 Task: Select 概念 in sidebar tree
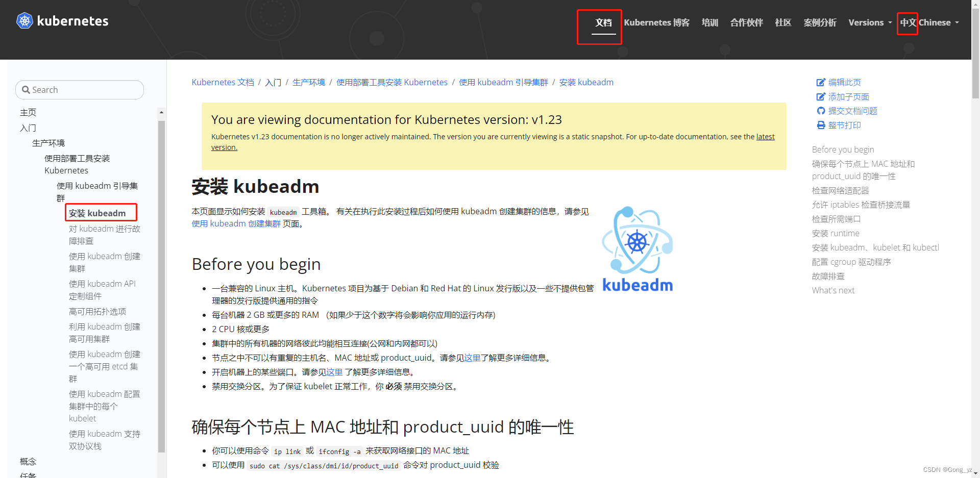(28, 461)
